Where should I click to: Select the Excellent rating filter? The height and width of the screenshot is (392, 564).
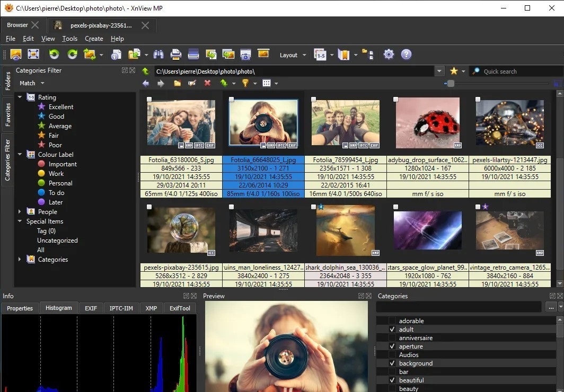coord(60,107)
